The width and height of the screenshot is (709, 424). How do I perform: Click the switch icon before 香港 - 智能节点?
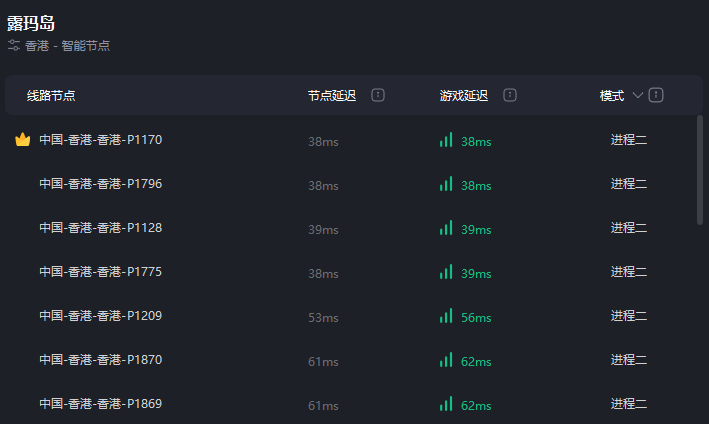point(14,46)
